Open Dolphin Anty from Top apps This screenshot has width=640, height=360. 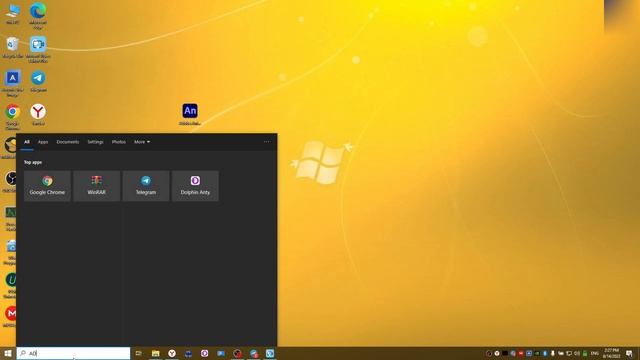pyautogui.click(x=195, y=186)
